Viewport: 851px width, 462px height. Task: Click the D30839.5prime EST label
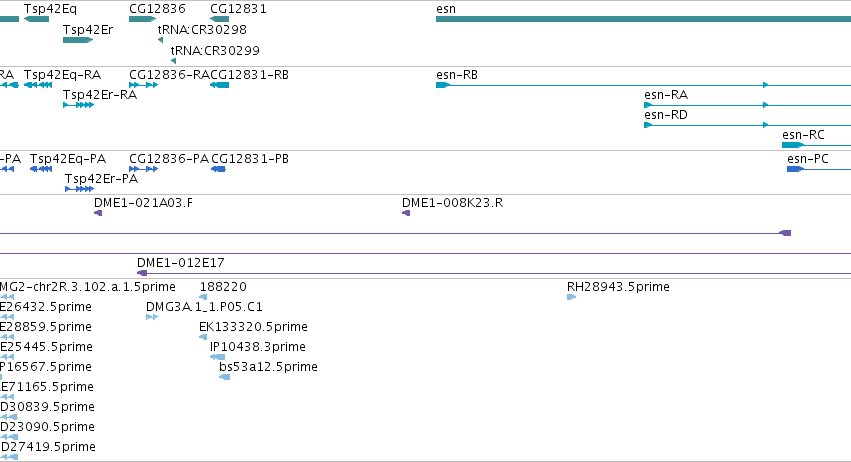click(47, 407)
